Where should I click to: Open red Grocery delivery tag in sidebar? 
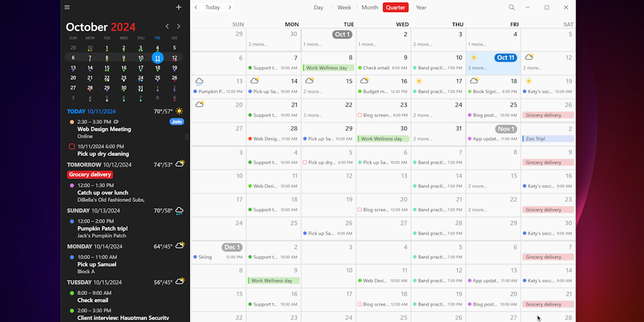90,175
